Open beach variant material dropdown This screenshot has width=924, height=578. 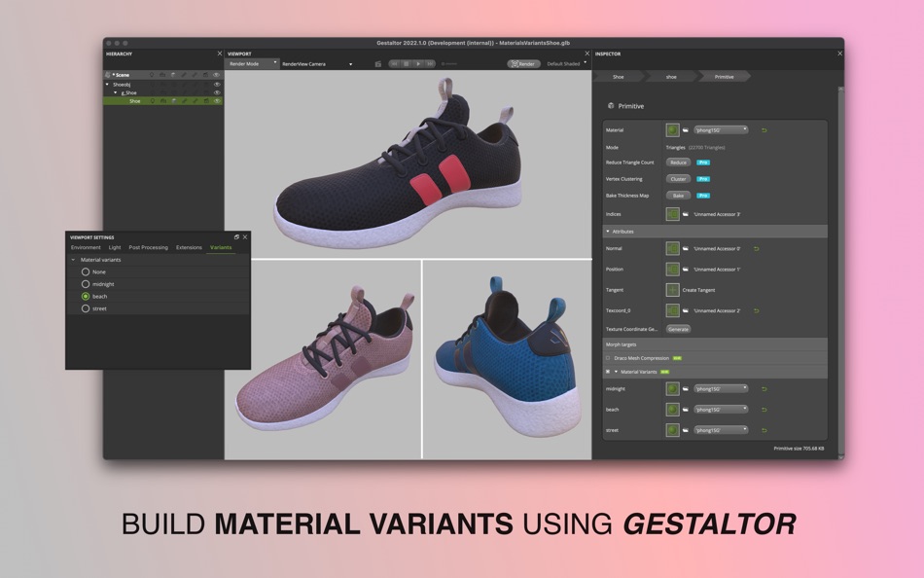721,410
